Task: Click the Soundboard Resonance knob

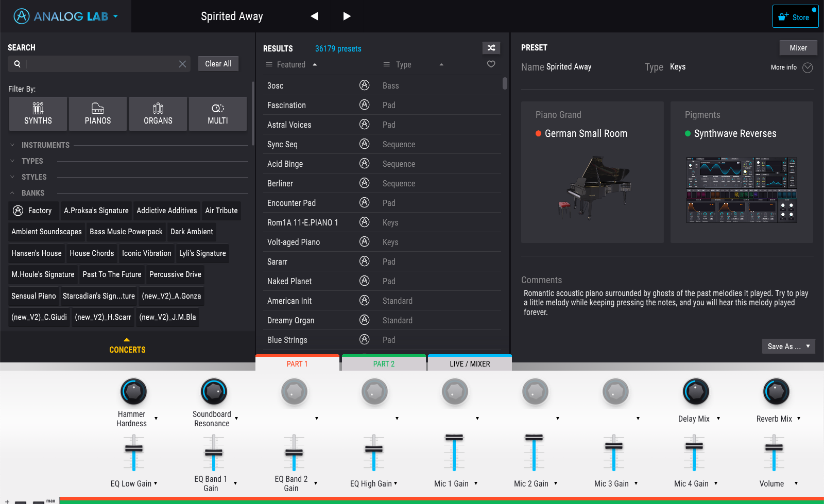Action: tap(214, 392)
